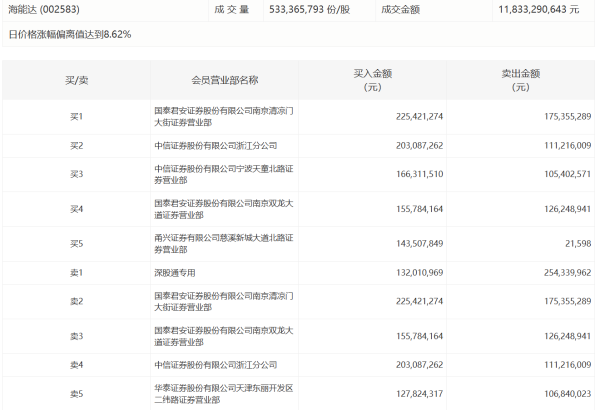Select sell amount 254,339,962
The height and width of the screenshot is (410, 600).
click(x=568, y=273)
